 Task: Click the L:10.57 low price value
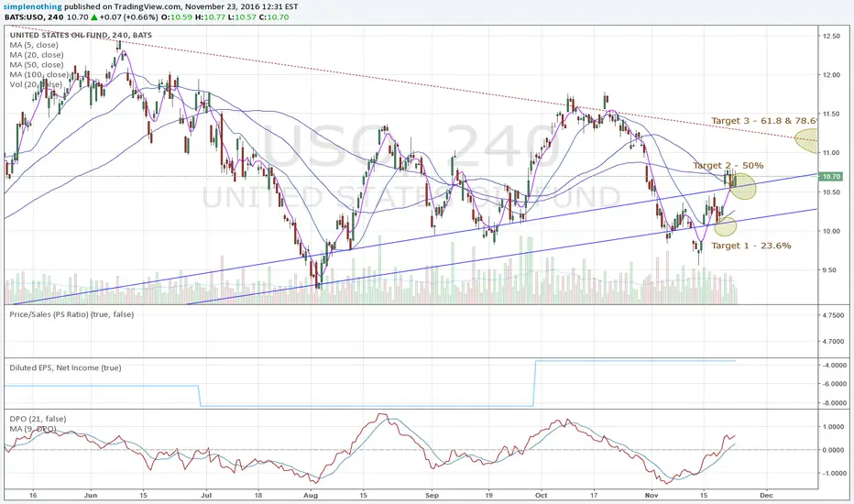pos(242,17)
